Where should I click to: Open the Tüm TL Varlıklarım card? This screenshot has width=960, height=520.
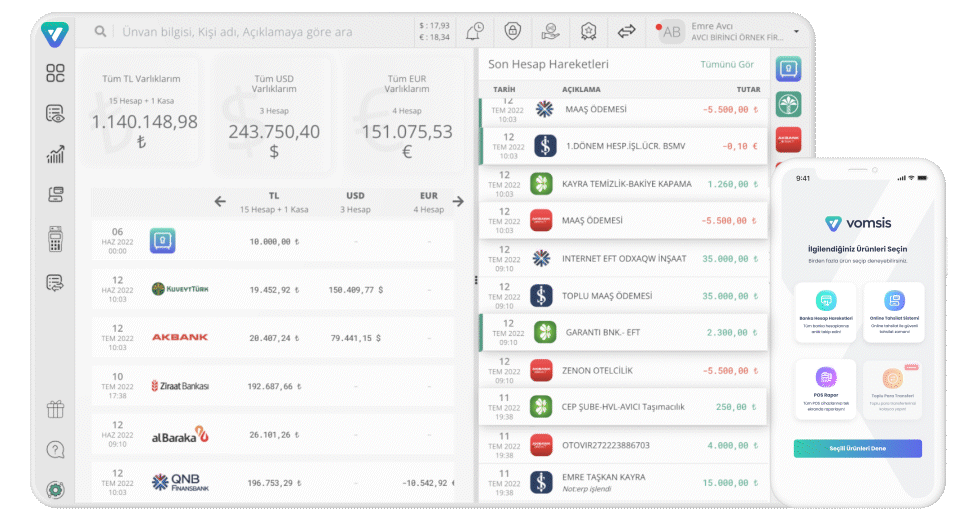141,112
